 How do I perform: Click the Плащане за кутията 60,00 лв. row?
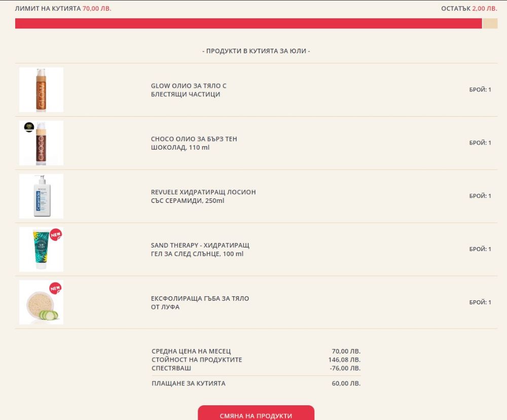click(256, 383)
